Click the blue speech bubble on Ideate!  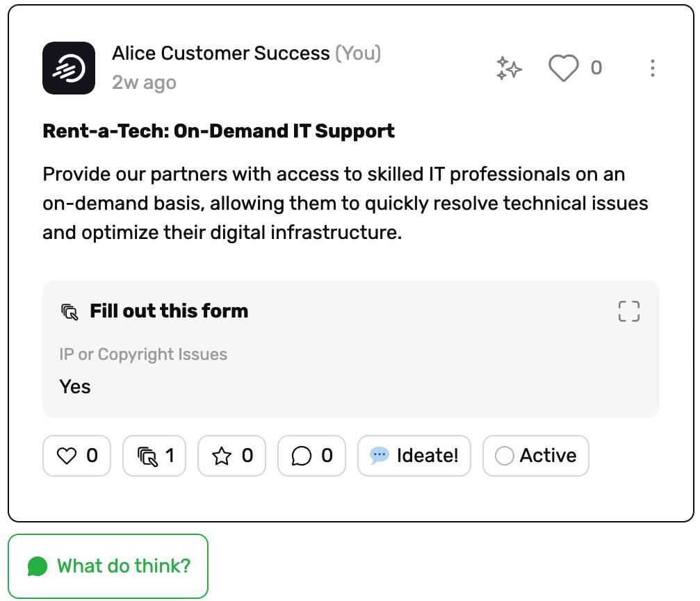coord(377,455)
